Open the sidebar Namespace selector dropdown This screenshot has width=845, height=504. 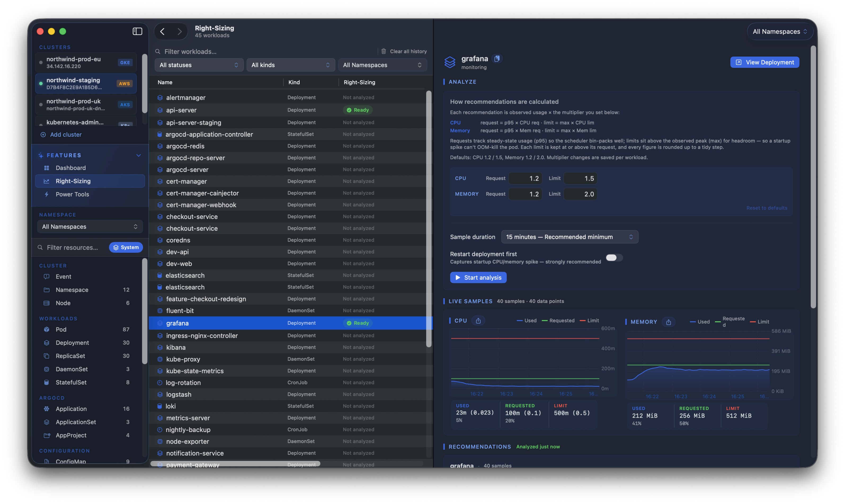pos(90,226)
